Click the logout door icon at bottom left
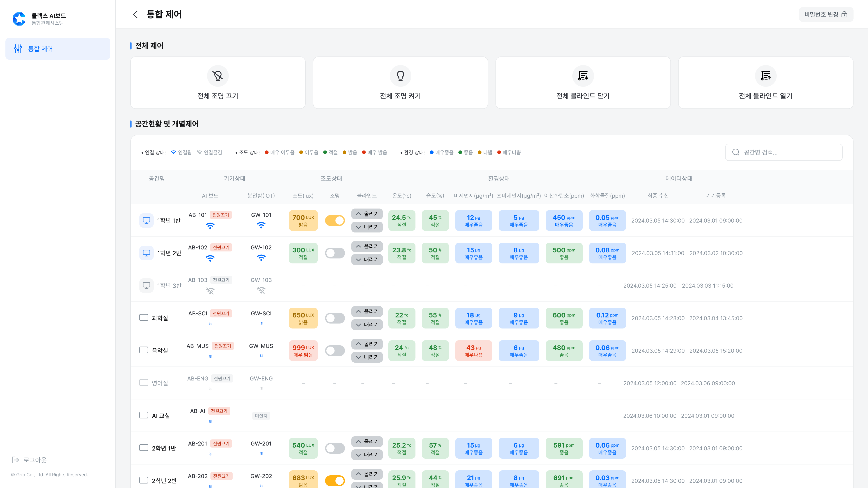Viewport: 868px width, 488px height. point(15,460)
